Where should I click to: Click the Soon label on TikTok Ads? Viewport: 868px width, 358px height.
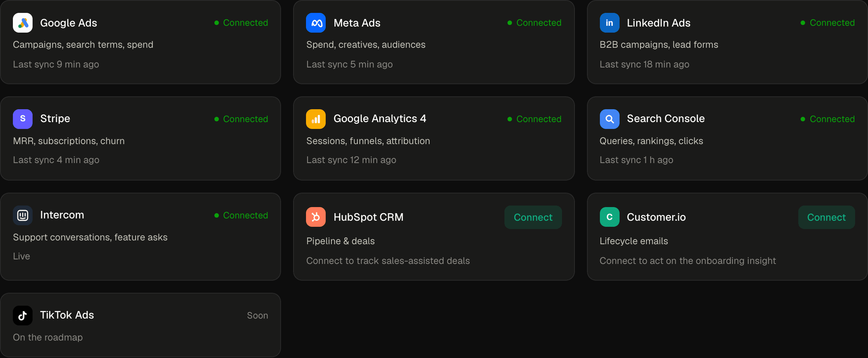[258, 316]
